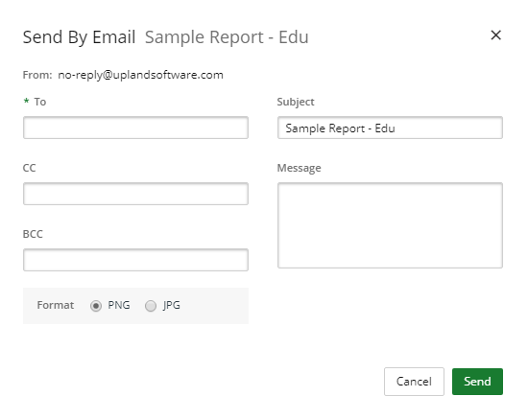This screenshot has width=528, height=420.
Task: Click the Subject label
Action: (296, 102)
